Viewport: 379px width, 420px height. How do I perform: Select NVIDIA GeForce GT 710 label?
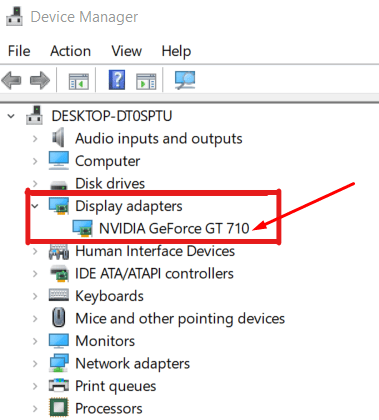(174, 229)
